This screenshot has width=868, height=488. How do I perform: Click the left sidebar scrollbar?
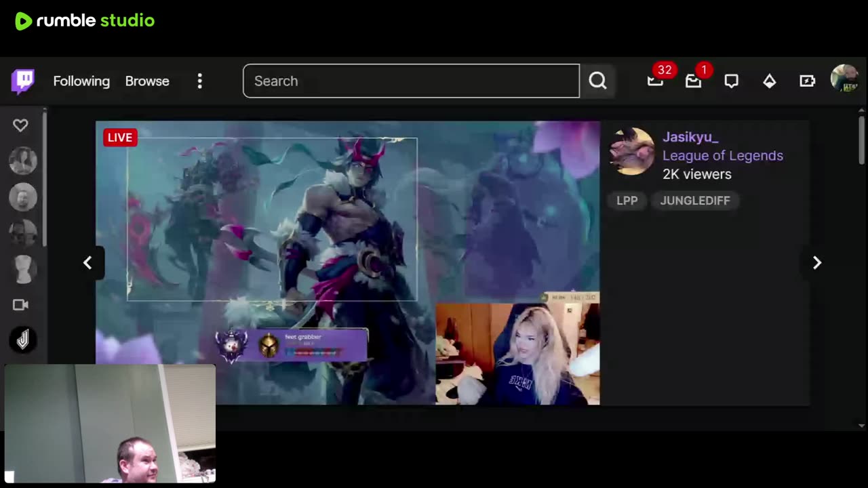(45, 180)
